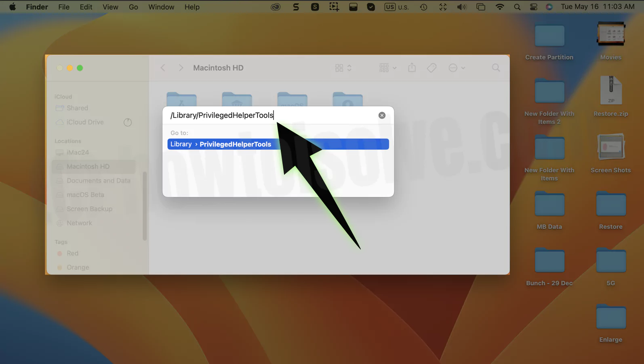Screen dimensions: 644x364
Task: Click the clear button in Go to field
Action: (382, 115)
